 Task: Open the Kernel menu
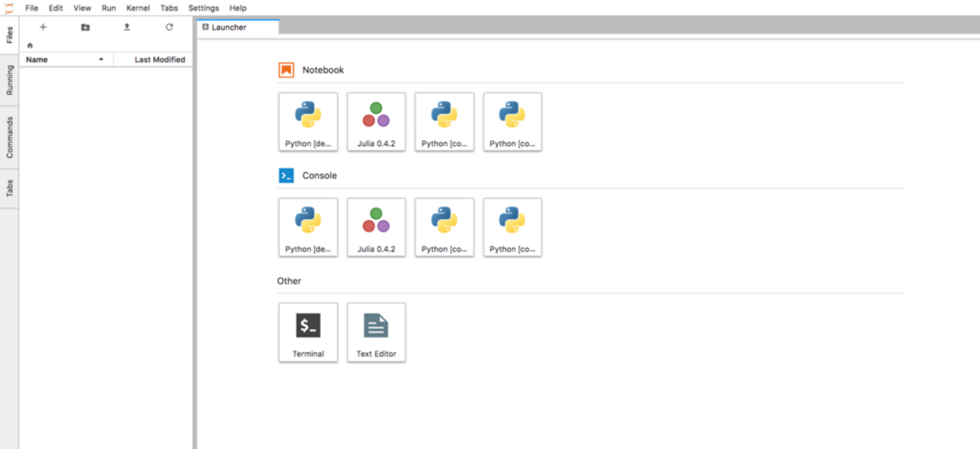pyautogui.click(x=138, y=8)
